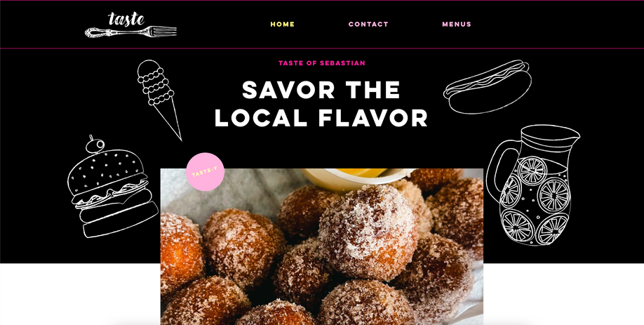
Task: Open the sugared donut holes photo
Action: click(321, 246)
